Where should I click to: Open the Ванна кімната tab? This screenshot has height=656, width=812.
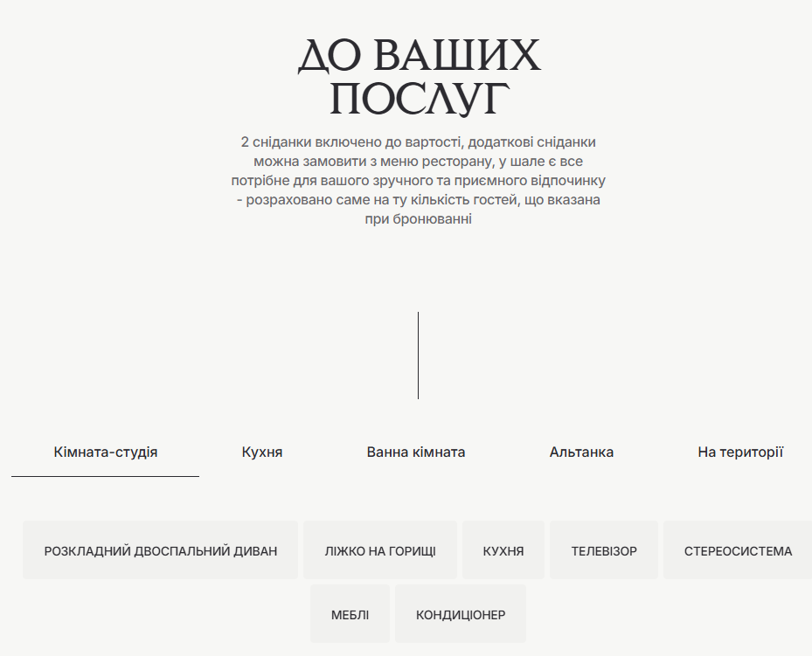coord(416,452)
